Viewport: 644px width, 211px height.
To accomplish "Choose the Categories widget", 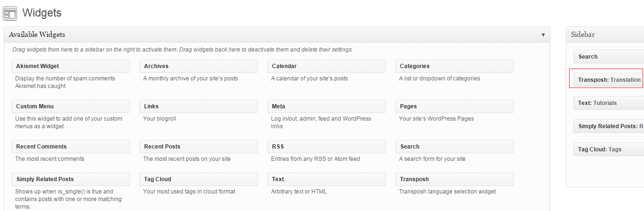I will click(x=454, y=66).
